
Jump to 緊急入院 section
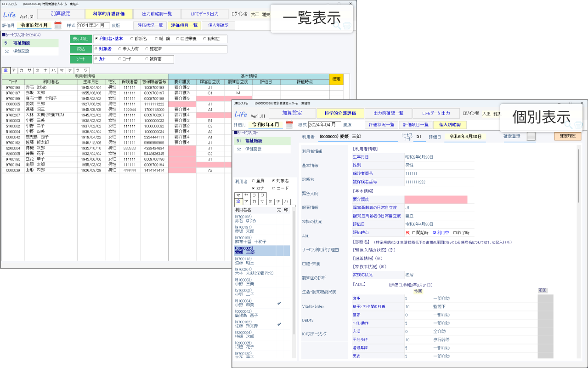[310, 193]
